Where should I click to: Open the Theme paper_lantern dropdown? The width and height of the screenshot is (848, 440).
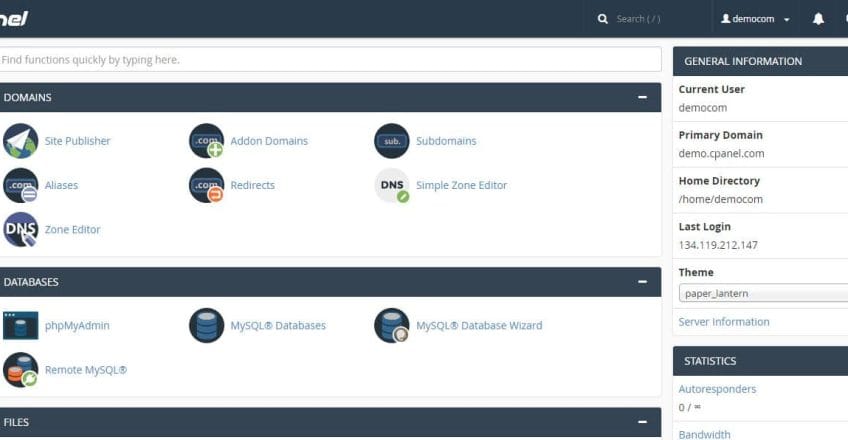(x=763, y=293)
